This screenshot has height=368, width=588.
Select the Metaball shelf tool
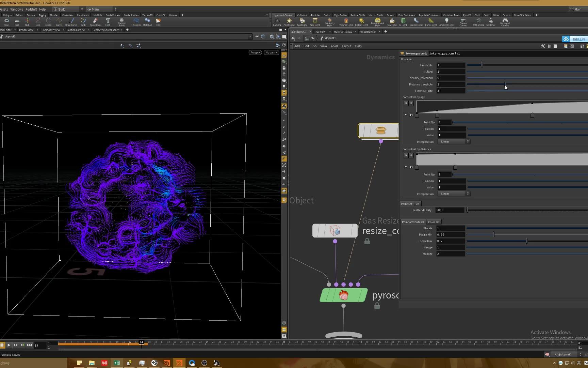click(147, 22)
